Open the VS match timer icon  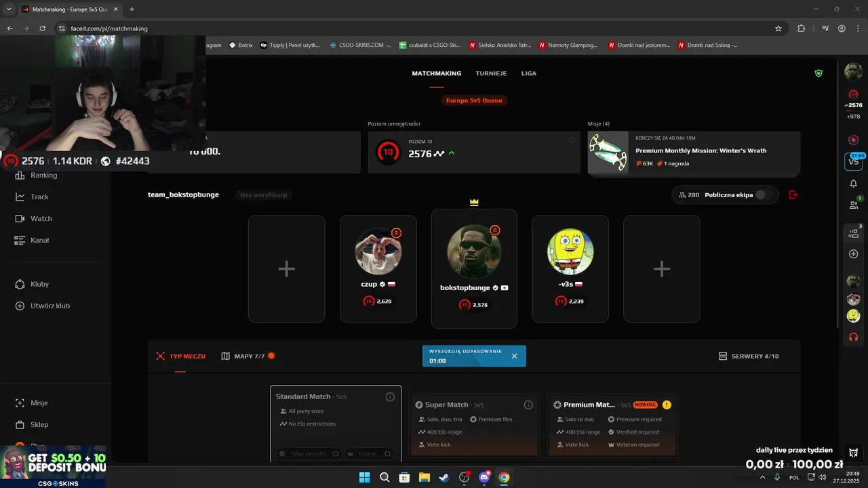[853, 161]
